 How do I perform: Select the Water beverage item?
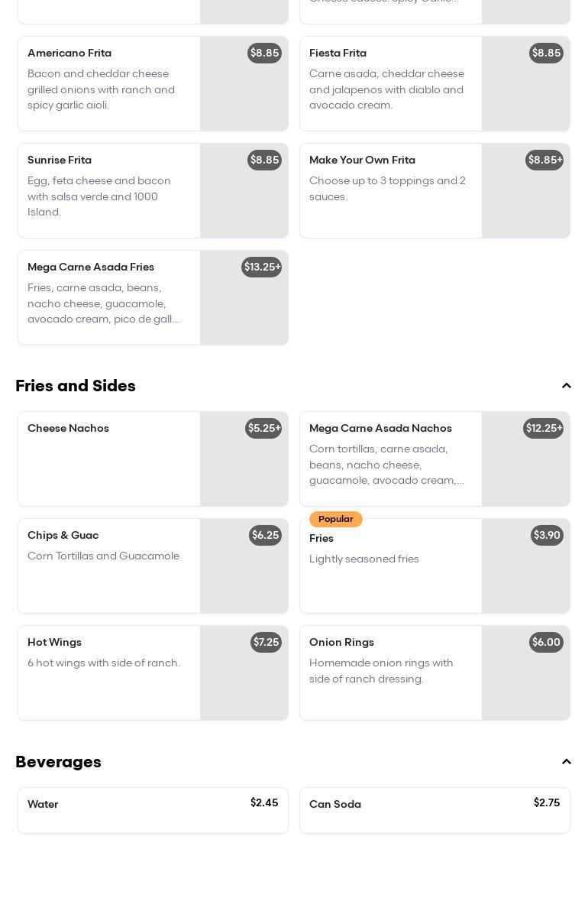pos(153,810)
